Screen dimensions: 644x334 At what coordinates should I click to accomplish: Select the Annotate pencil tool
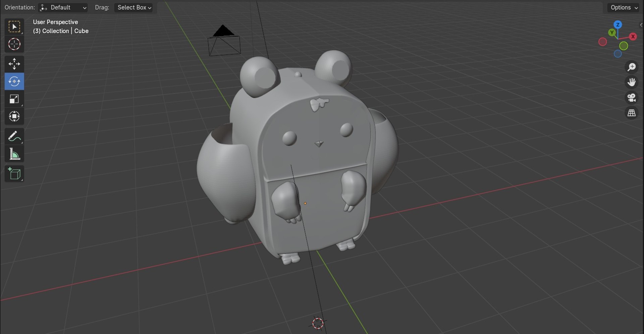pyautogui.click(x=14, y=136)
